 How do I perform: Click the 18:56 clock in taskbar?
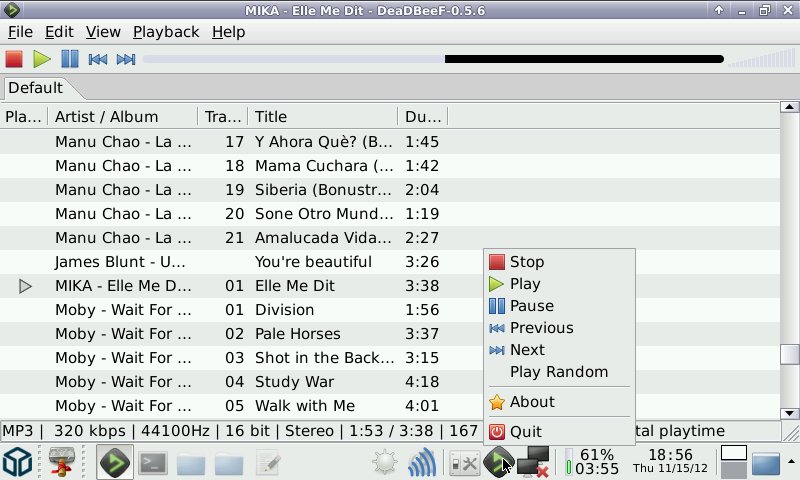(x=670, y=461)
